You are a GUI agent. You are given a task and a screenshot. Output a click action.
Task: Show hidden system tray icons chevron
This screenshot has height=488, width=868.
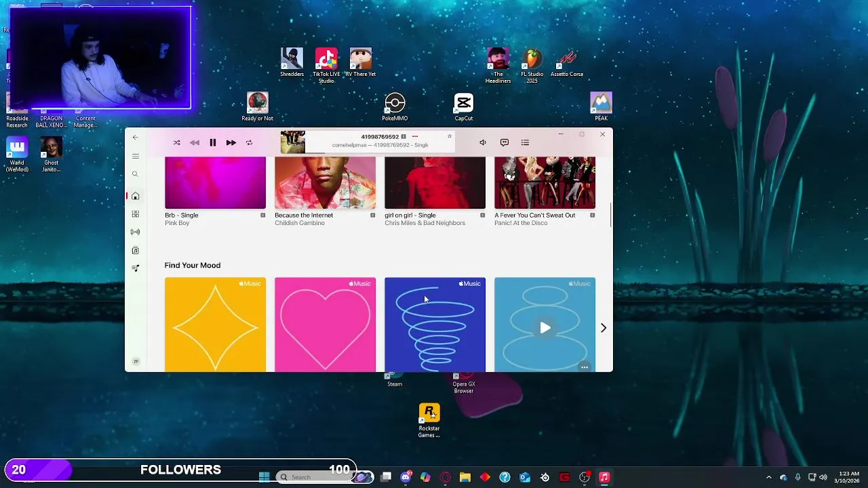tap(768, 477)
